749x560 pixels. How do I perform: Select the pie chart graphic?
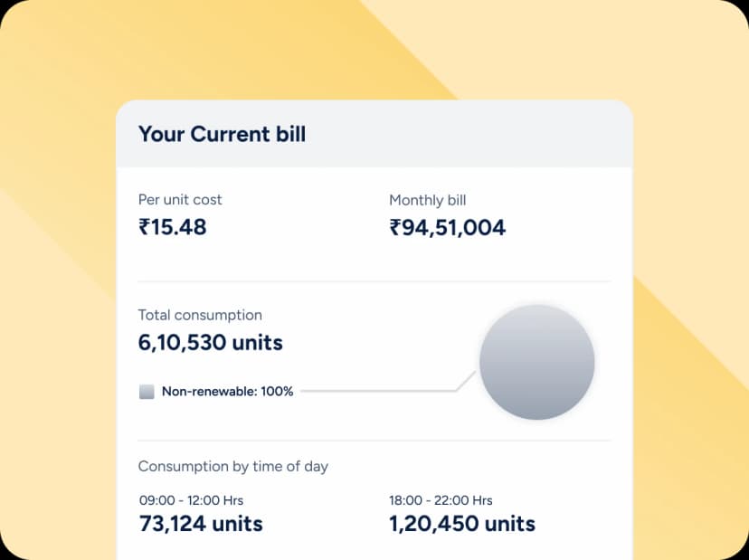click(x=536, y=361)
